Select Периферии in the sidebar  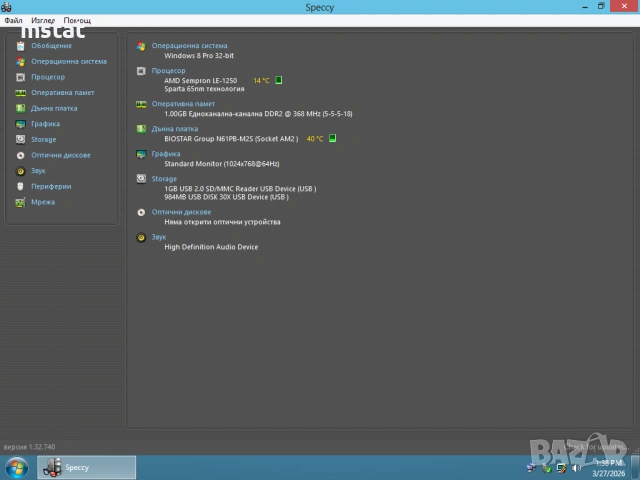(x=50, y=186)
